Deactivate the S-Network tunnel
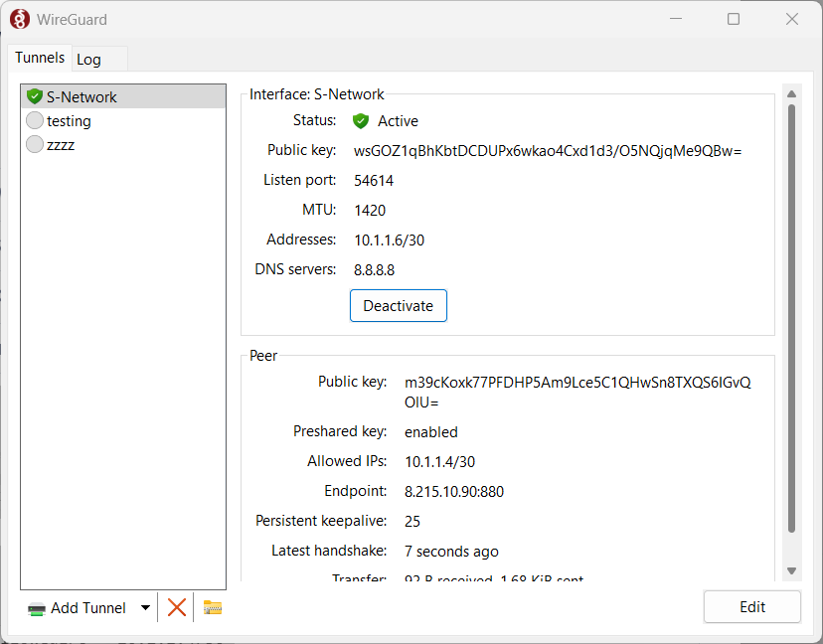This screenshot has height=644, width=823. click(399, 305)
